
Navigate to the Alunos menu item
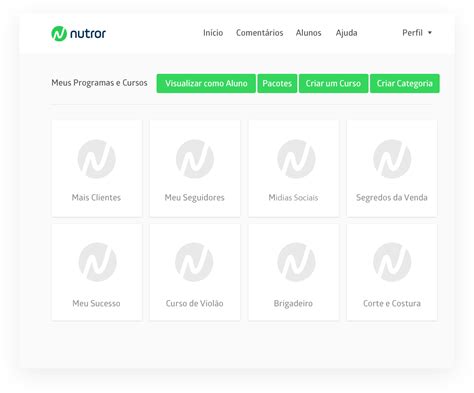click(x=308, y=33)
